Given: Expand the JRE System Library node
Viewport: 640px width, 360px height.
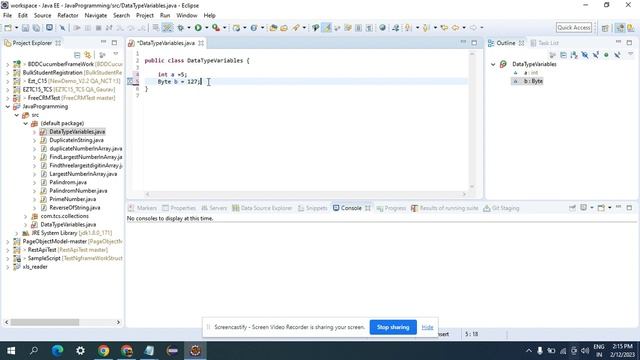Looking at the screenshot, I should [17, 233].
